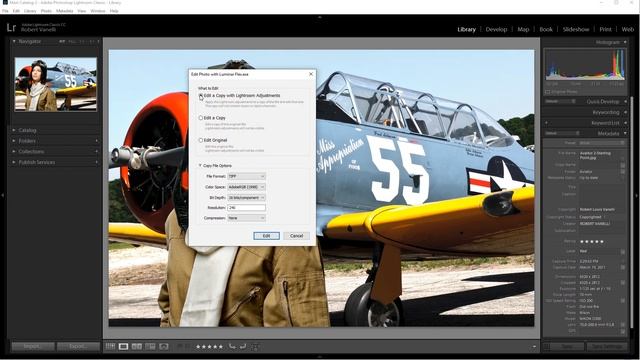Click the Metadata panel star rating
640x360 pixels.
[x=592, y=242]
